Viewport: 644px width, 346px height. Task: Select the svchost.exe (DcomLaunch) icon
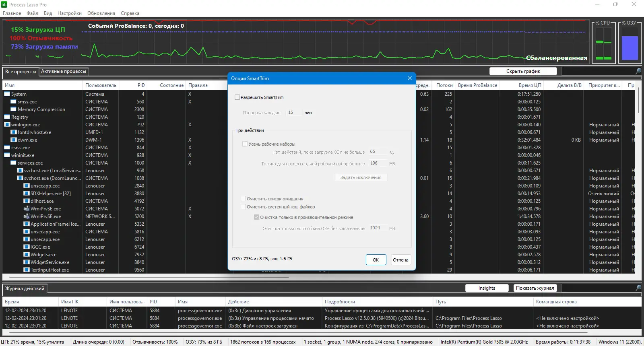coord(20,178)
